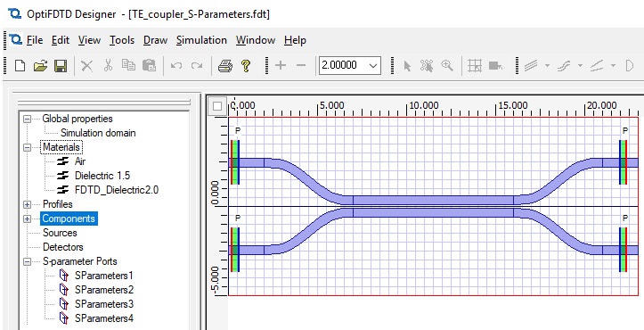Open the zoom level 2.00000 dropdown
This screenshot has height=330, width=644.
(350, 65)
